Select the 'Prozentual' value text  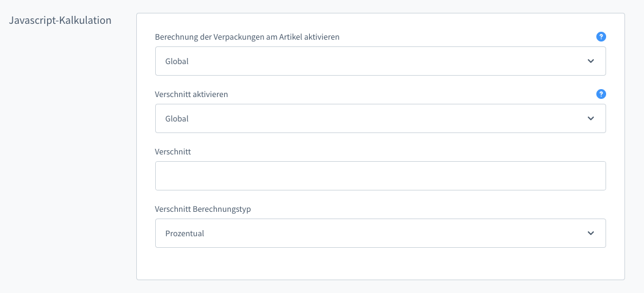tap(185, 233)
